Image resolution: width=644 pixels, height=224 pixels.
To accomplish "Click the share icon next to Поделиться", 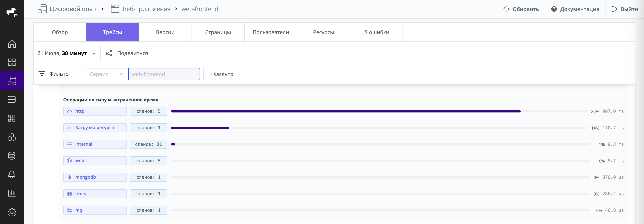I will coord(109,53).
